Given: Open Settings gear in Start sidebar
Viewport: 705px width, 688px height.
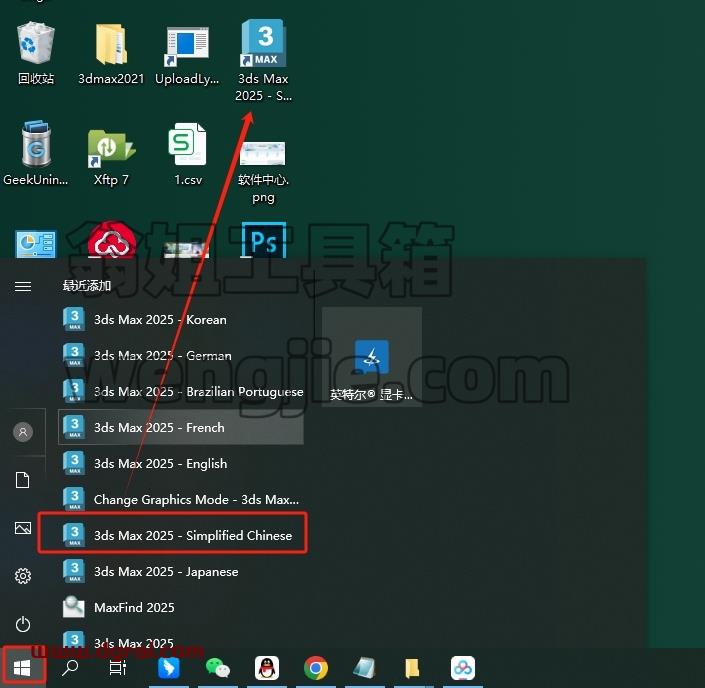Looking at the screenshot, I should 23,576.
